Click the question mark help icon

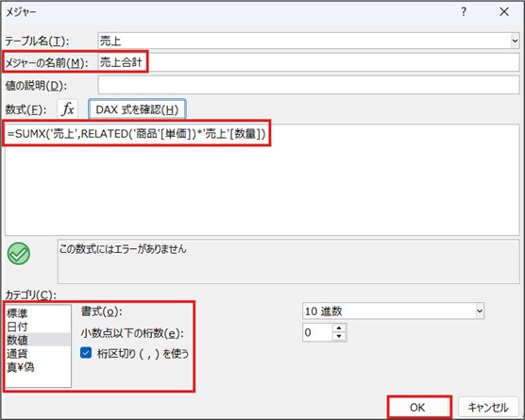coord(464,12)
